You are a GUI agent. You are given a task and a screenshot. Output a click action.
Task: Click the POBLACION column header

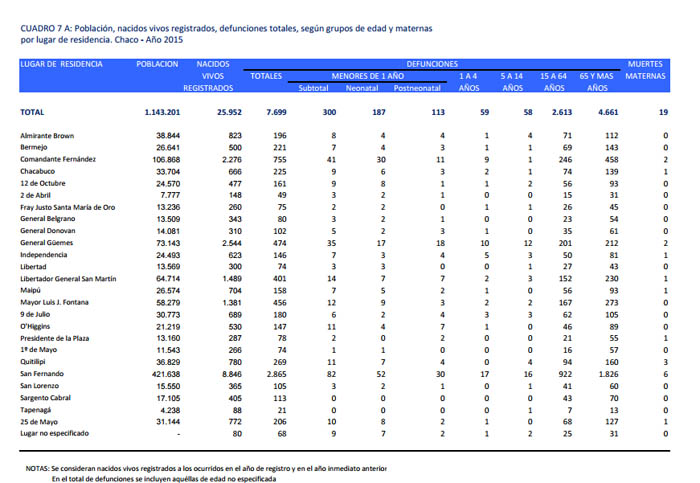coord(157,64)
